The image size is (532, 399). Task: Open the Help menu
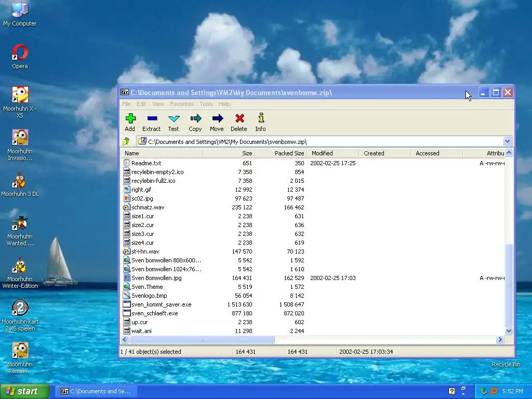click(x=224, y=104)
